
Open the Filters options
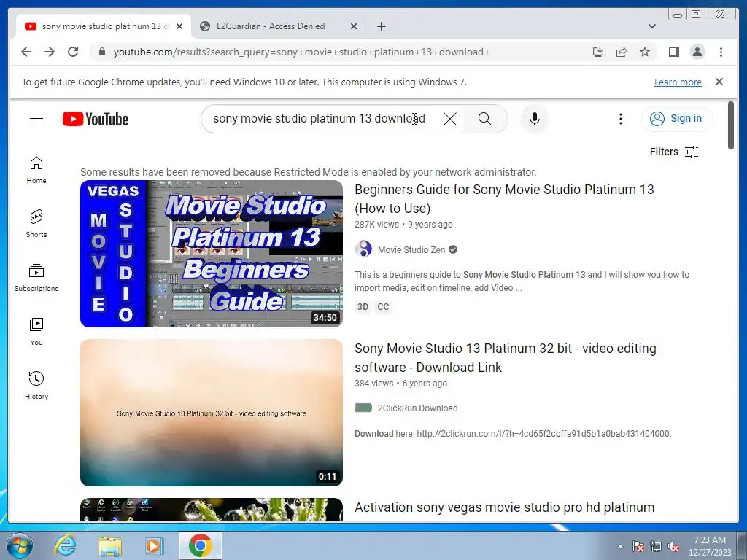coord(673,152)
